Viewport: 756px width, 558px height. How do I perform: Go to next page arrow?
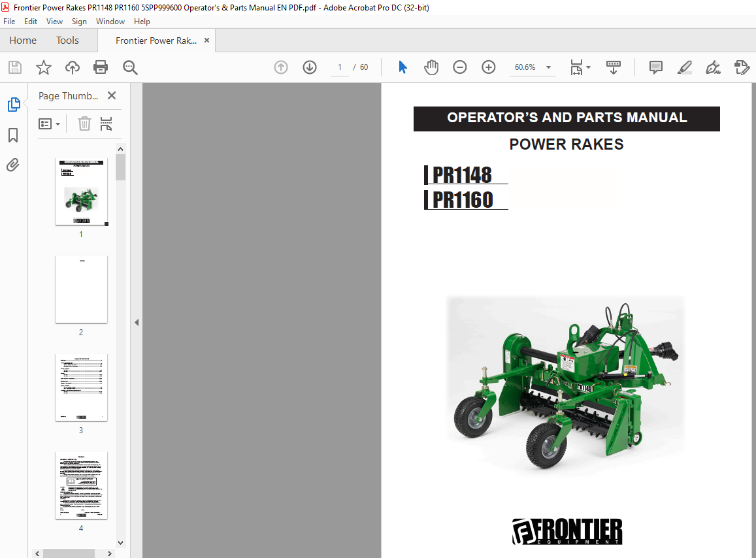(x=310, y=67)
